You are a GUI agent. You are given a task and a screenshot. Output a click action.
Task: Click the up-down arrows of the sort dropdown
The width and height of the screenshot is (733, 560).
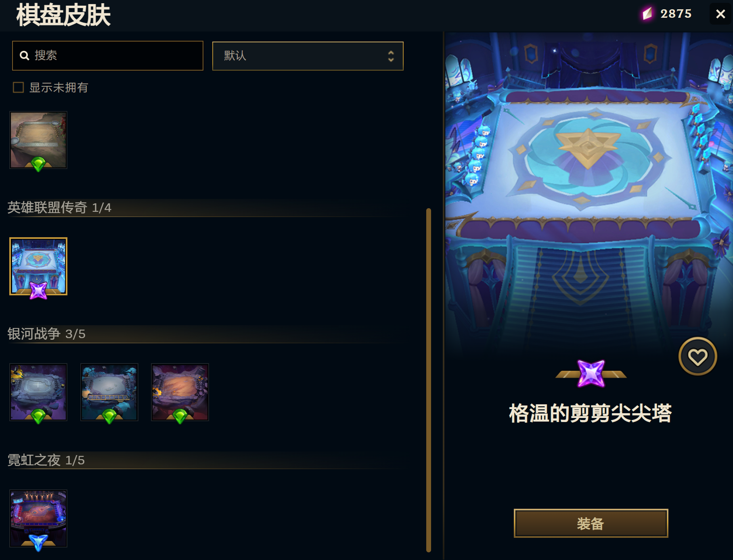[x=391, y=56]
